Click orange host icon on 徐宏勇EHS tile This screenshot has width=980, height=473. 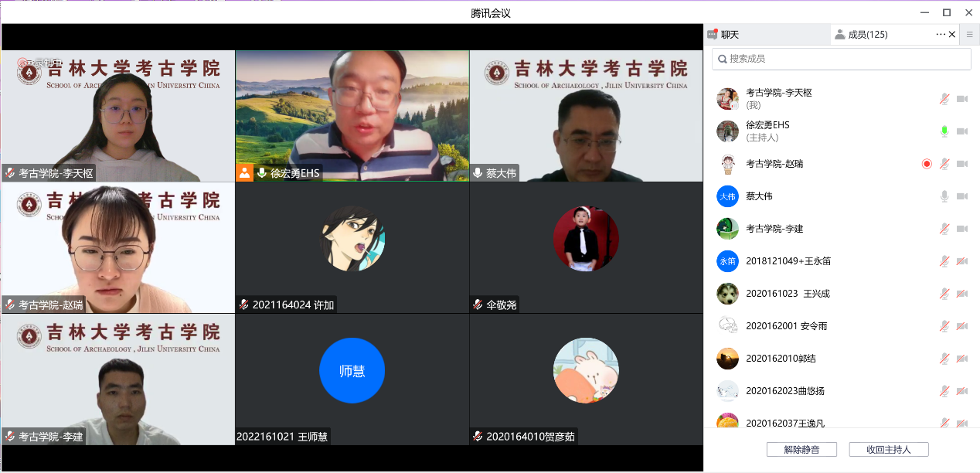245,172
